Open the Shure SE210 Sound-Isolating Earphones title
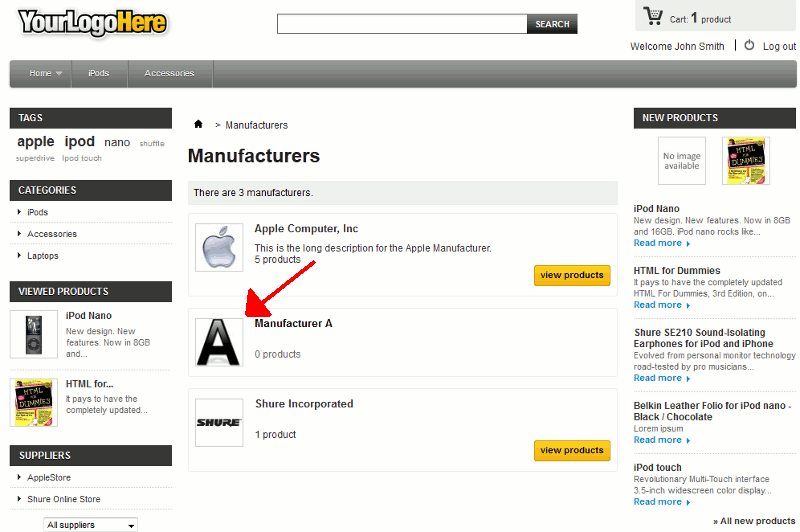Viewport: 800px width, 532px height. pyautogui.click(x=704, y=338)
